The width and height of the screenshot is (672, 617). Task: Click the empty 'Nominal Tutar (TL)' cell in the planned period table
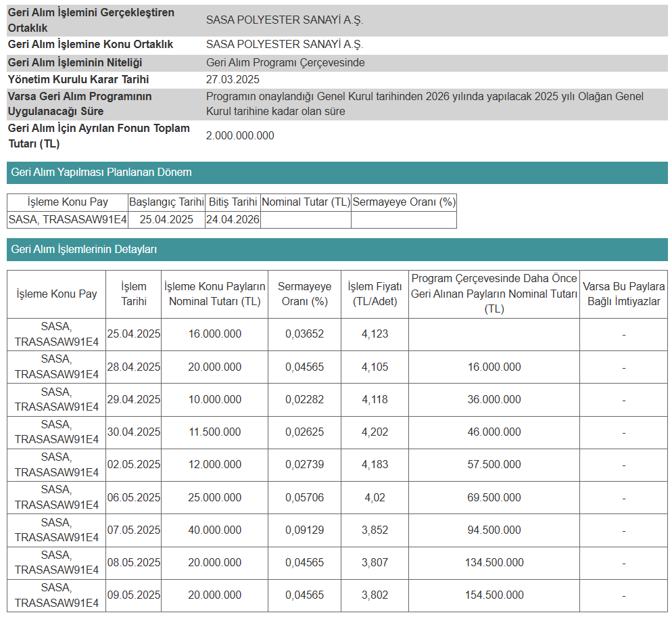pyautogui.click(x=306, y=219)
